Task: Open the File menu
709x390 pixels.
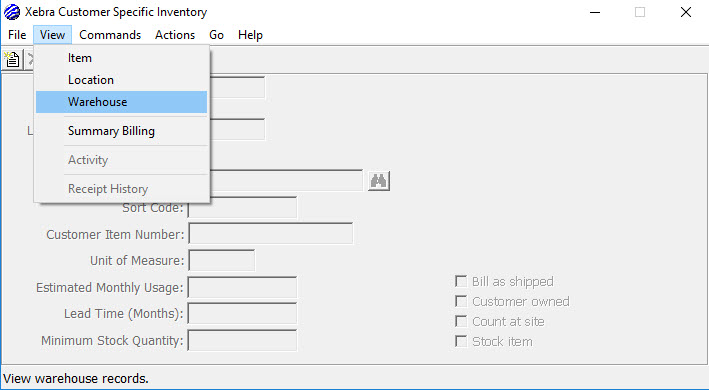Action: point(17,35)
